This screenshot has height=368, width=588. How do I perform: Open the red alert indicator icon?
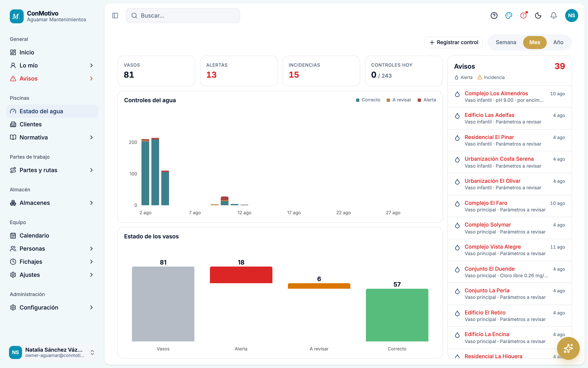[524, 16]
